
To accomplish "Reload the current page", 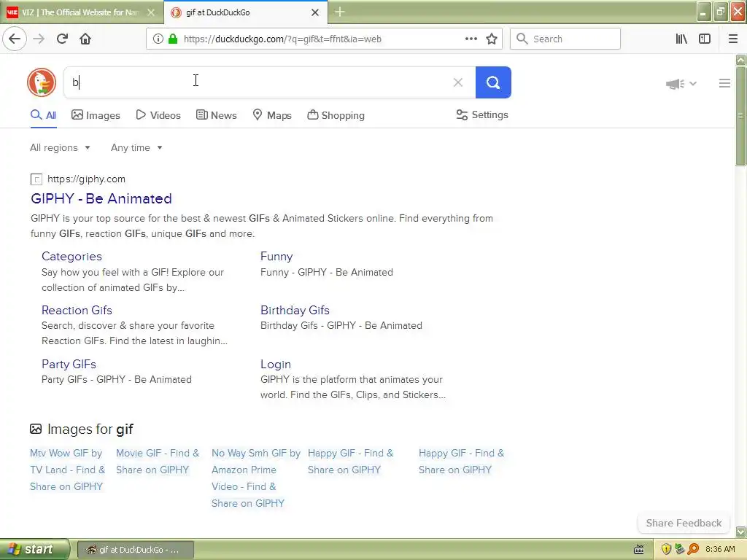I will (x=62, y=39).
